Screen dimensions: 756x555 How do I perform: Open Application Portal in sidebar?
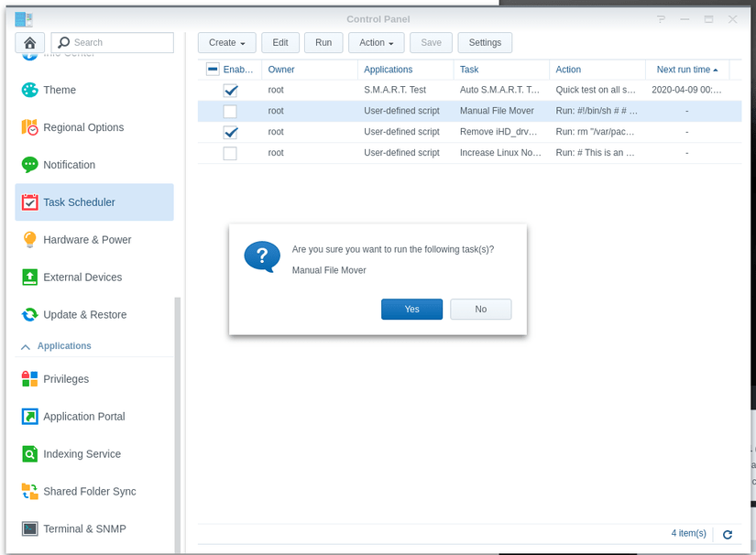tap(94, 416)
